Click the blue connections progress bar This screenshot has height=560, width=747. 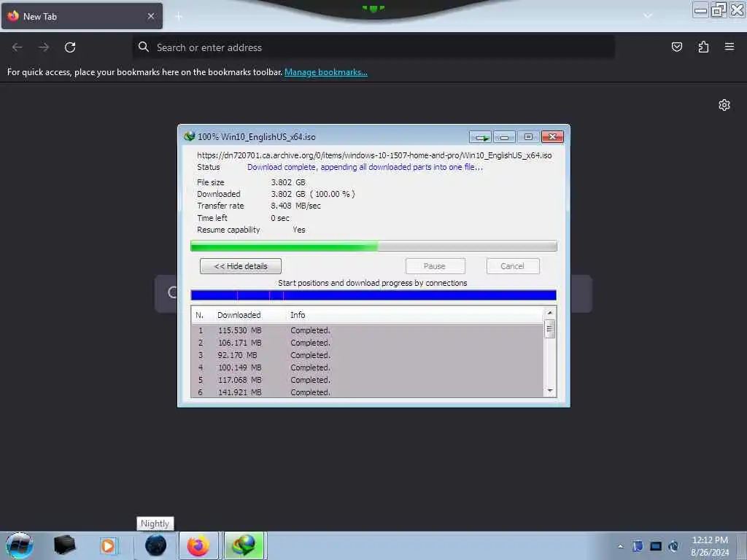(373, 295)
